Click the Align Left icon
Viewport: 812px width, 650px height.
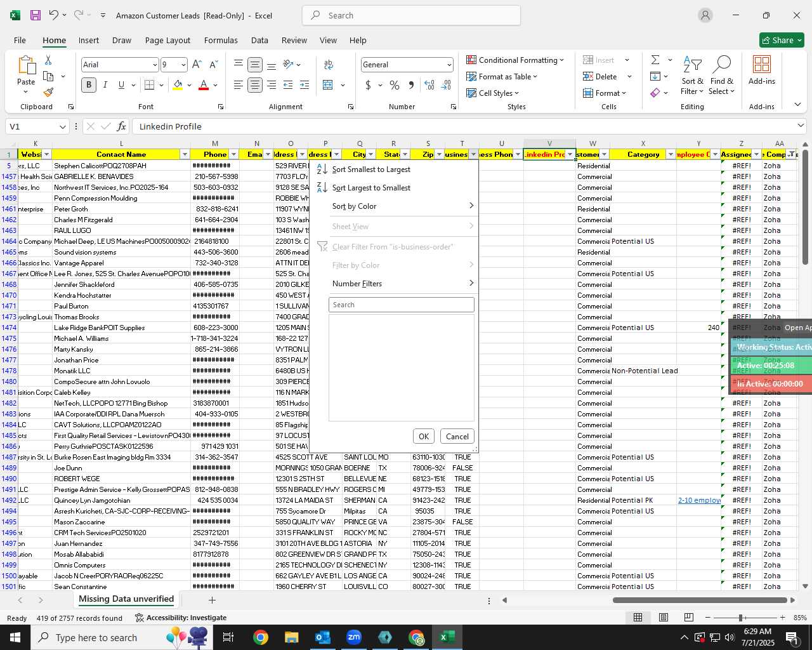pos(238,85)
